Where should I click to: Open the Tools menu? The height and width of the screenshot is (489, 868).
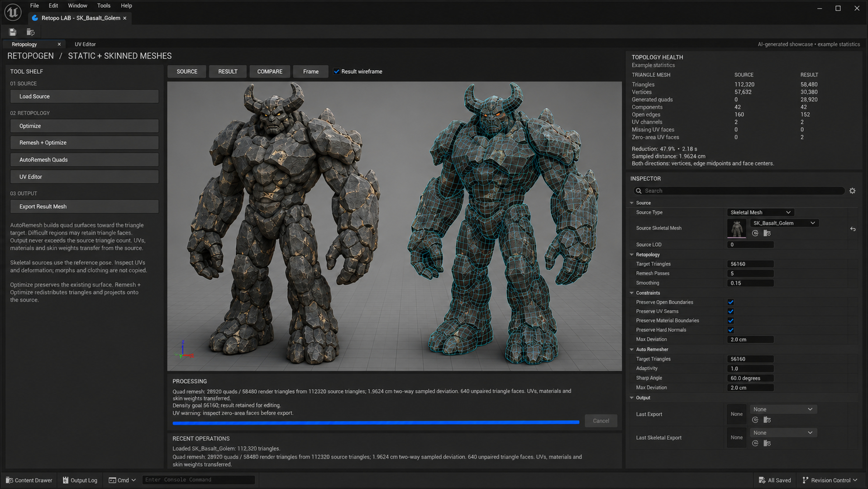[104, 5]
